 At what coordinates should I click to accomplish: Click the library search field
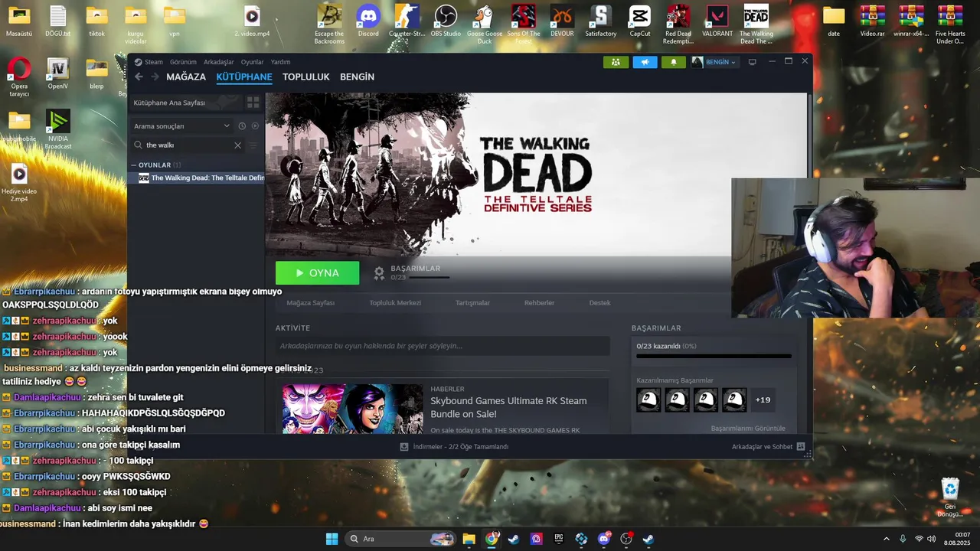point(188,145)
